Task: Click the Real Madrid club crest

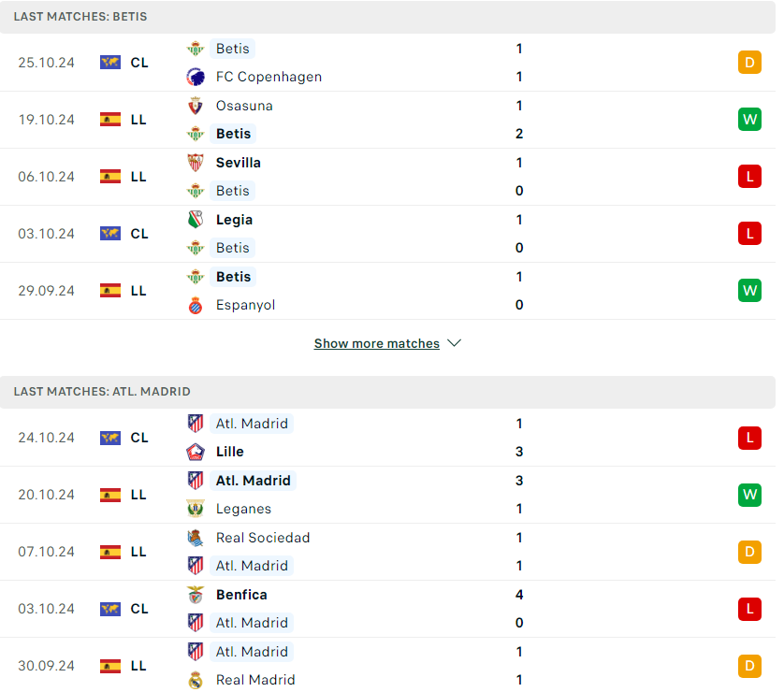Action: point(195,681)
